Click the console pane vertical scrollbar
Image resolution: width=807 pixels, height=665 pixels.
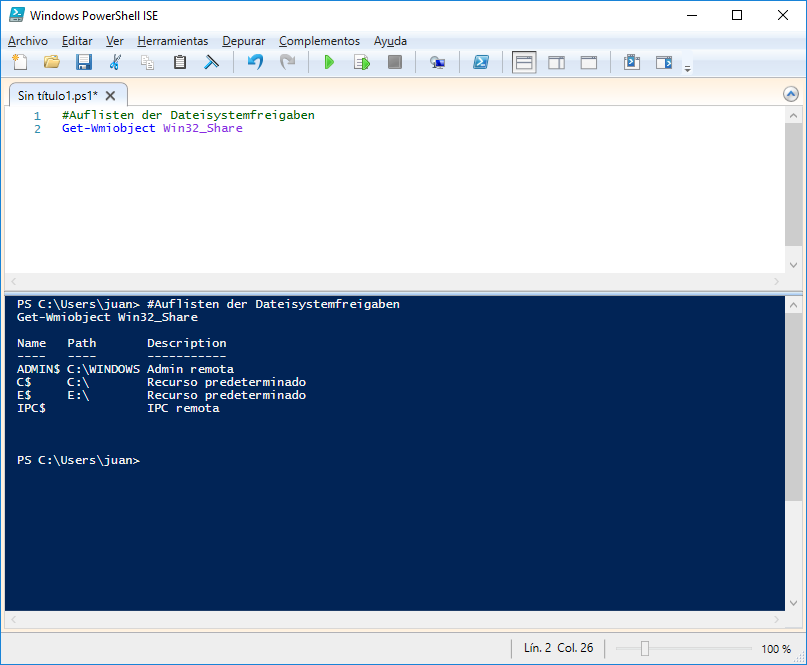click(x=793, y=407)
